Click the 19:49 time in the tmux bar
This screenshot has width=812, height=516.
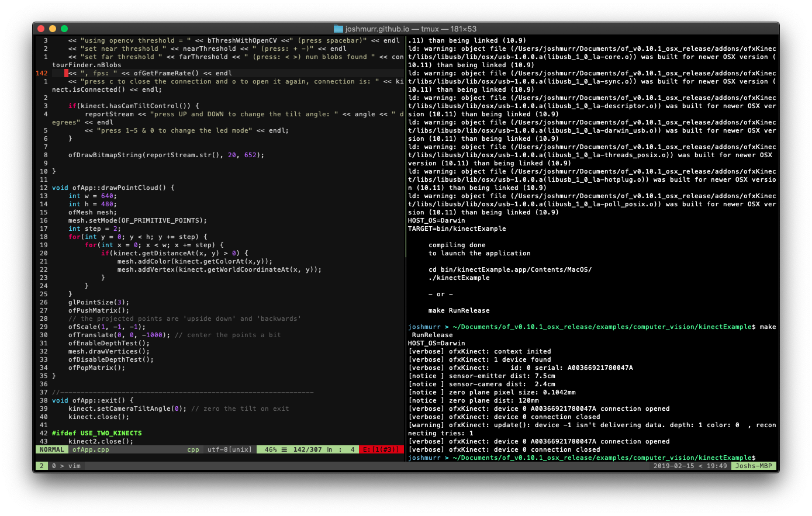tap(717, 466)
